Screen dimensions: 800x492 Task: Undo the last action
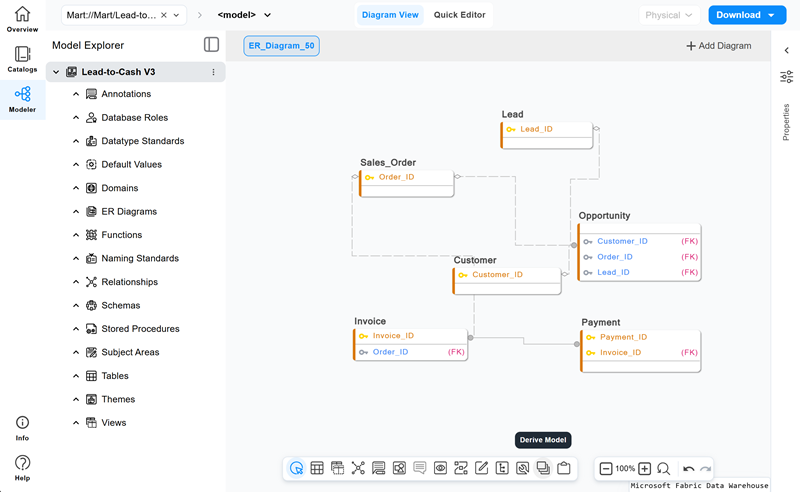coord(688,469)
